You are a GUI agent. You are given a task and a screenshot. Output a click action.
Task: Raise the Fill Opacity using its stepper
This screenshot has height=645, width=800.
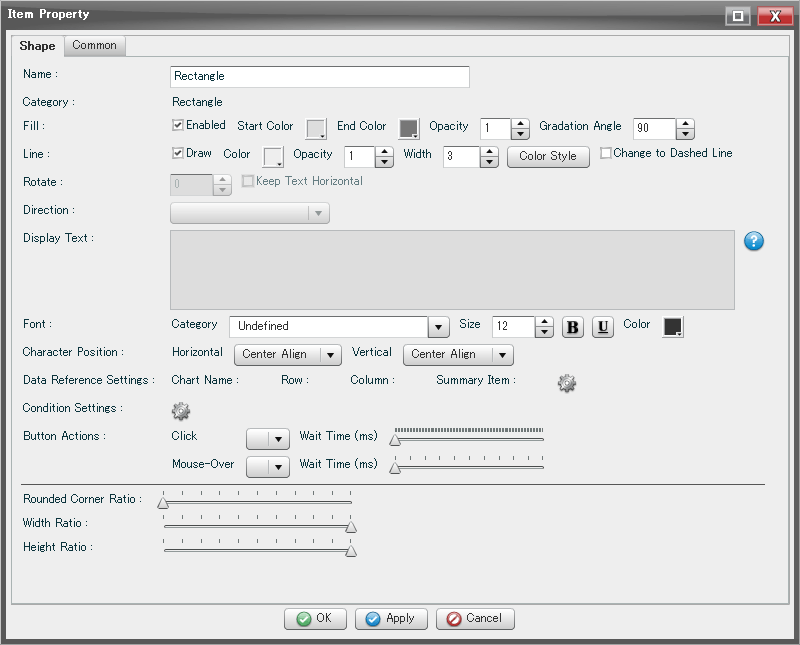520,122
